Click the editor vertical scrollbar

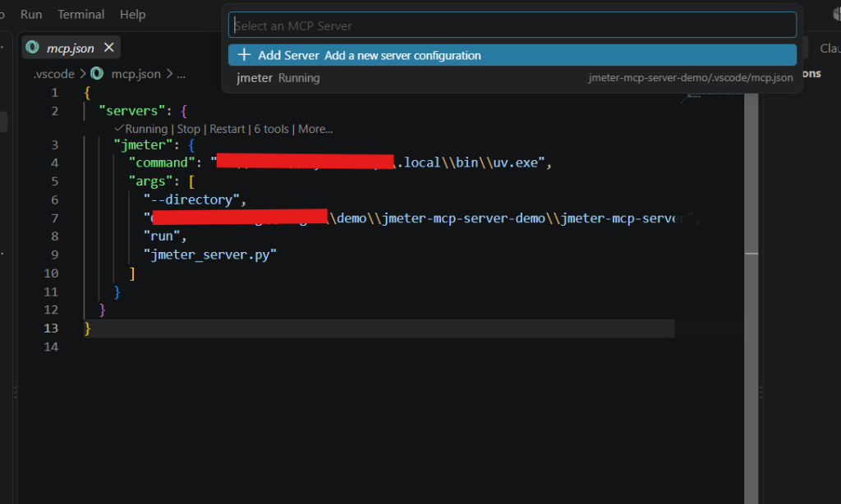click(751, 299)
